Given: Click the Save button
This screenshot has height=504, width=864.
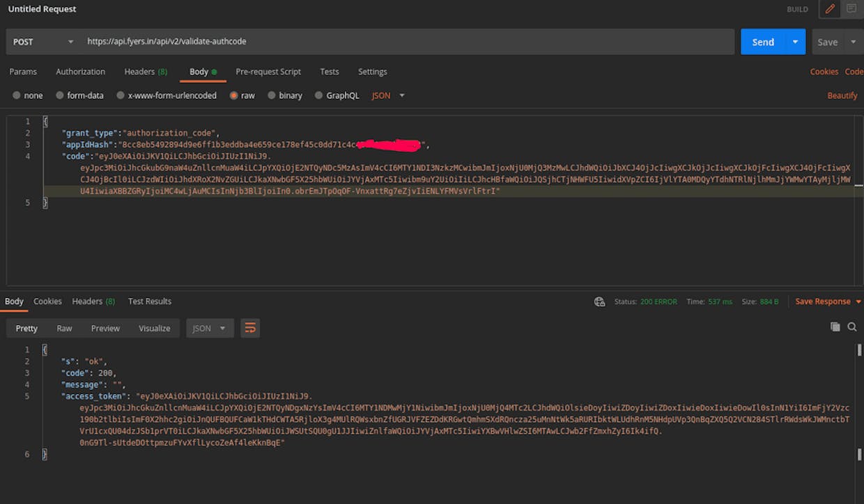Looking at the screenshot, I should coord(828,42).
